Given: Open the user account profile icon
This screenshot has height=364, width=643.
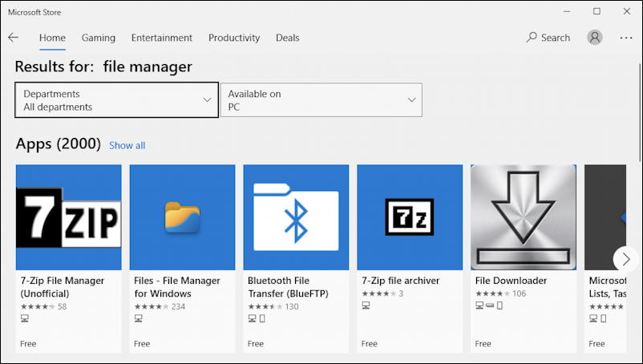Looking at the screenshot, I should (x=594, y=38).
